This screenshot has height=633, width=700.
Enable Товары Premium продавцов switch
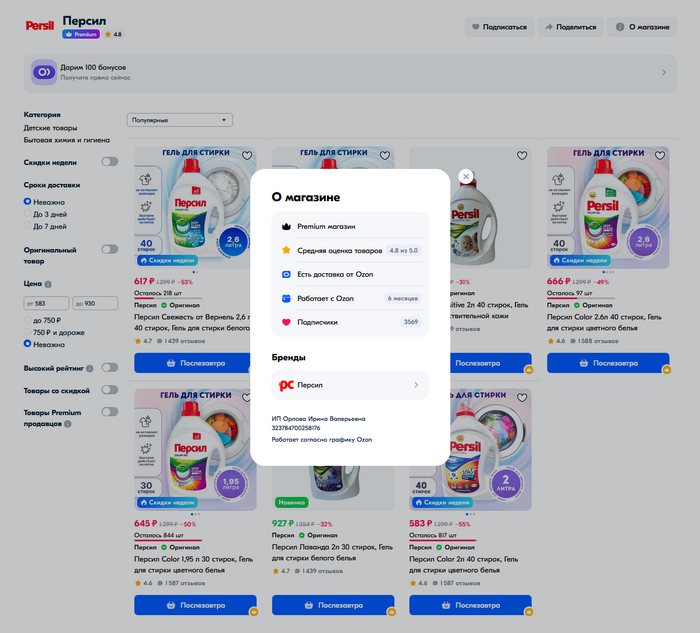[x=110, y=412]
